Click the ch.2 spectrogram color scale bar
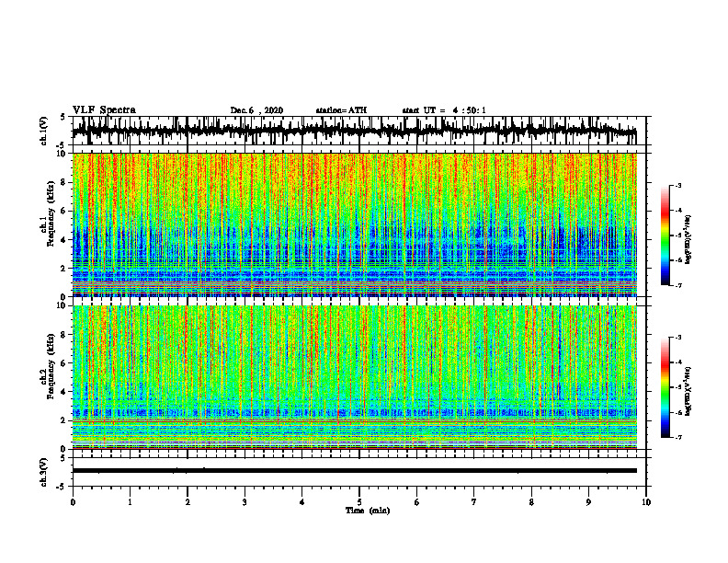Viewport: 728px width, 563px height. click(x=665, y=387)
